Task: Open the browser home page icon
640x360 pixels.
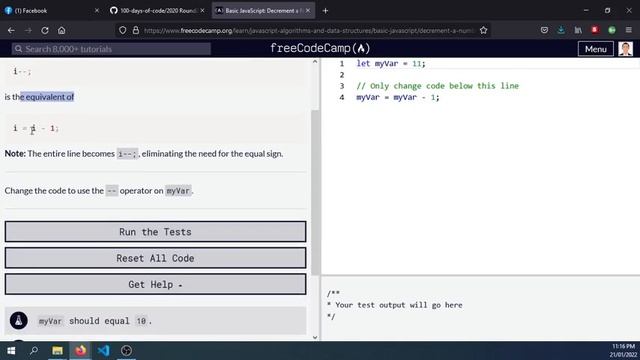Action: point(62,30)
